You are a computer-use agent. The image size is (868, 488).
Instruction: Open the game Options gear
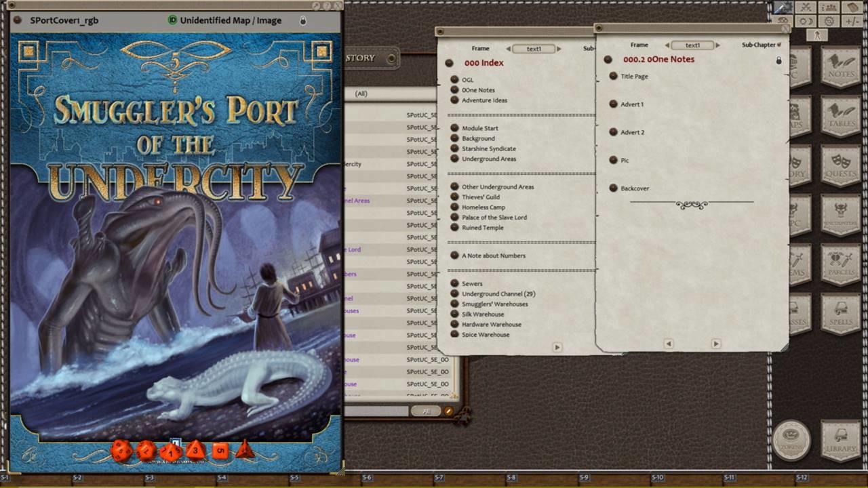(828, 21)
